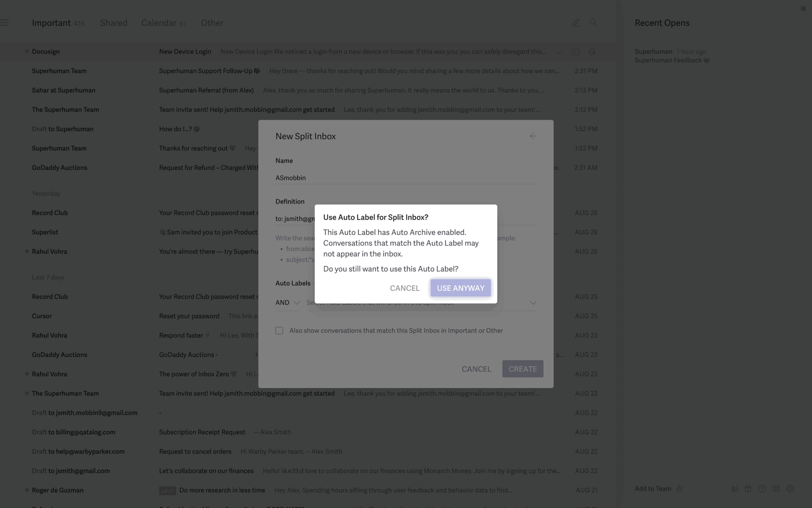Click CANCEL in New Split Inbox

[x=477, y=369]
